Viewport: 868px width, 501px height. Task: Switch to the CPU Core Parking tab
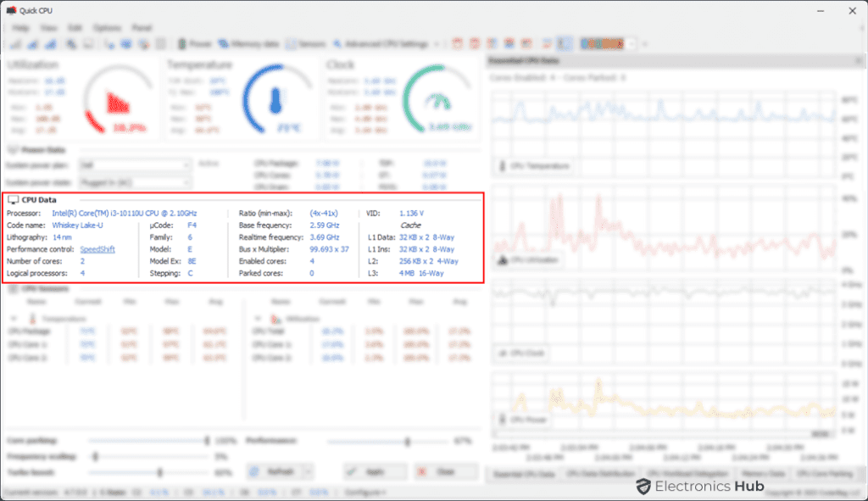(x=826, y=473)
